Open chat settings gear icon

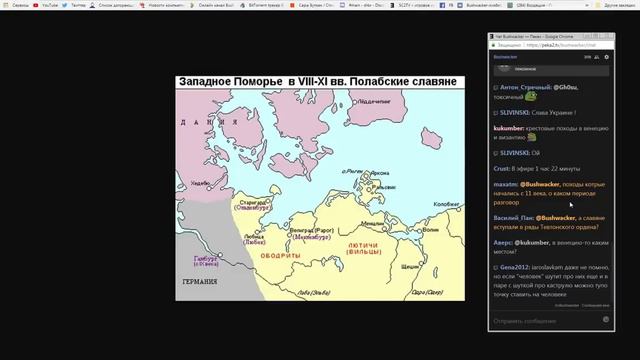[607, 57]
